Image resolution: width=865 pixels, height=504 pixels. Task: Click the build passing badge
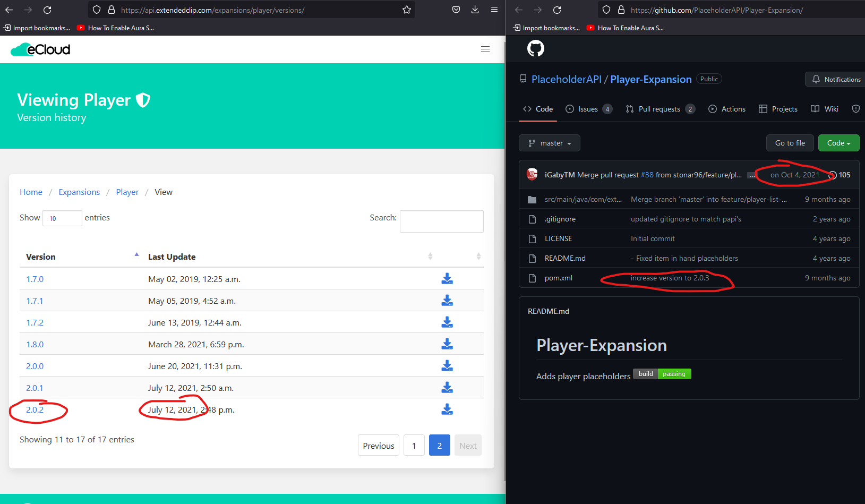coord(662,374)
